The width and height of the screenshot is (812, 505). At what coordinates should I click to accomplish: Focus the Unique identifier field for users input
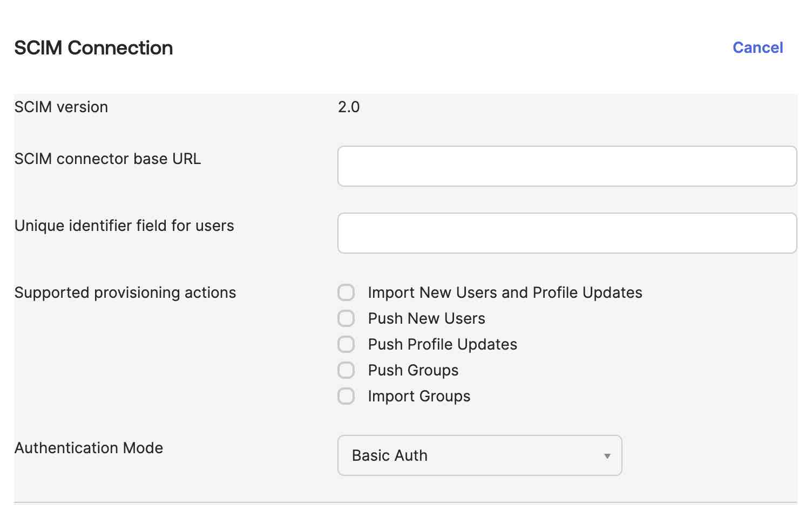pos(566,233)
